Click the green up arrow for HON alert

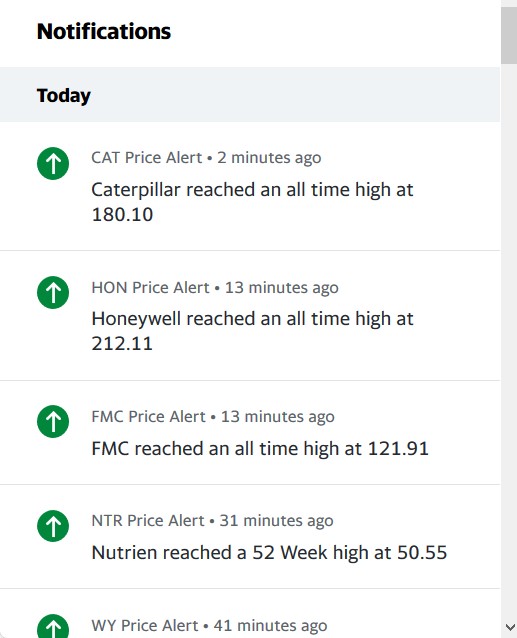pyautogui.click(x=53, y=293)
